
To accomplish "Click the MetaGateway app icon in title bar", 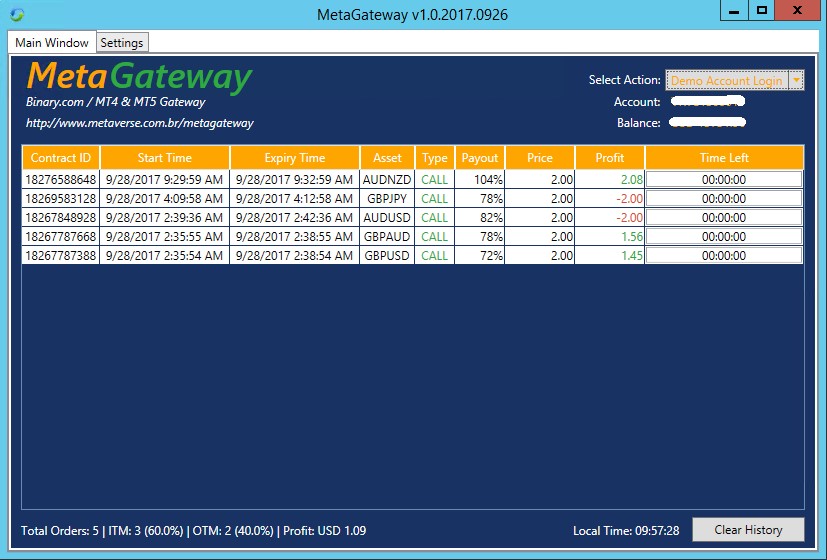I will [17, 15].
